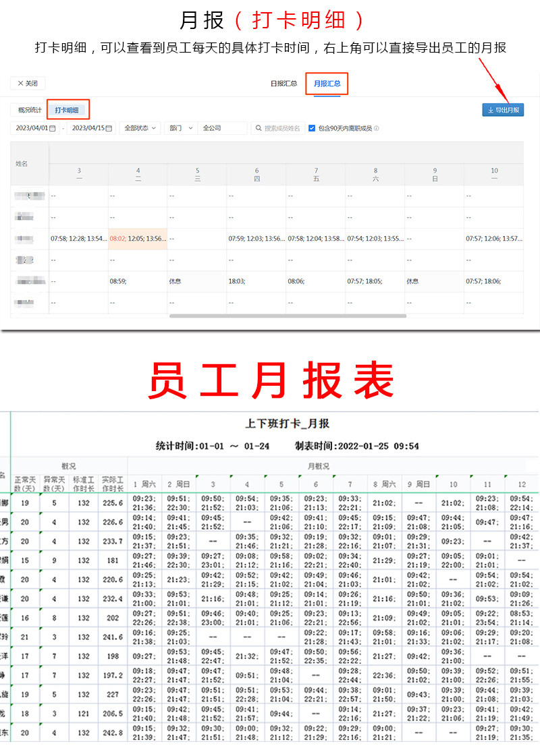Click actual hours cell 181
540x756 pixels.
(x=113, y=560)
